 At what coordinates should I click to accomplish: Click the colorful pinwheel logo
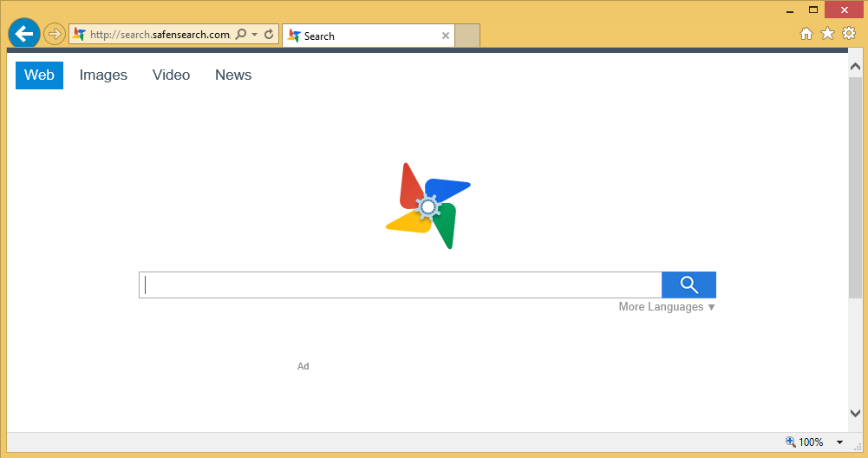coord(427,206)
